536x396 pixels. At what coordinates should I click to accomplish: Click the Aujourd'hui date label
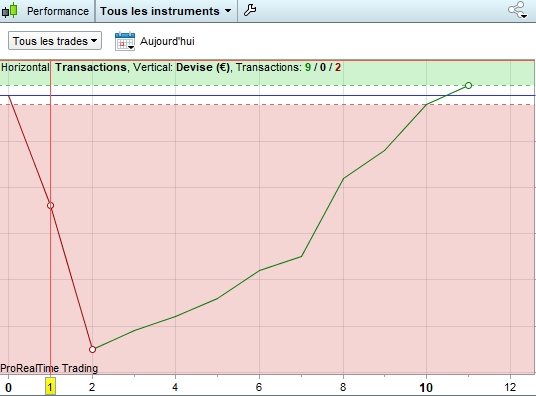[167, 41]
